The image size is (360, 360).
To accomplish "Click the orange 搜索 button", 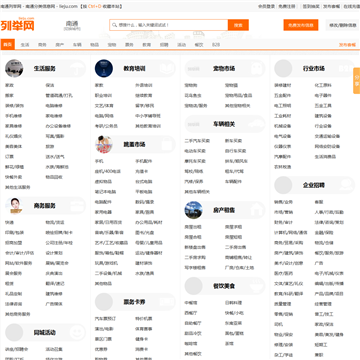I will tap(238, 25).
